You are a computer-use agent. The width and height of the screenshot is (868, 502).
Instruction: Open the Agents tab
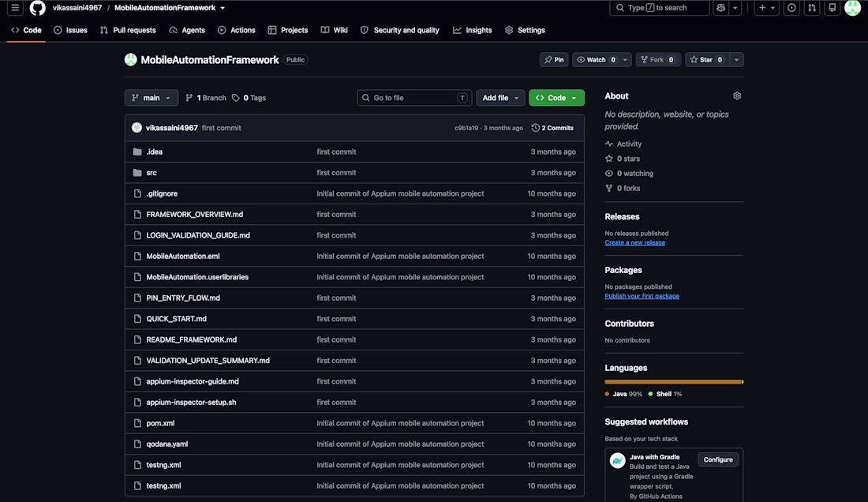tap(187, 31)
